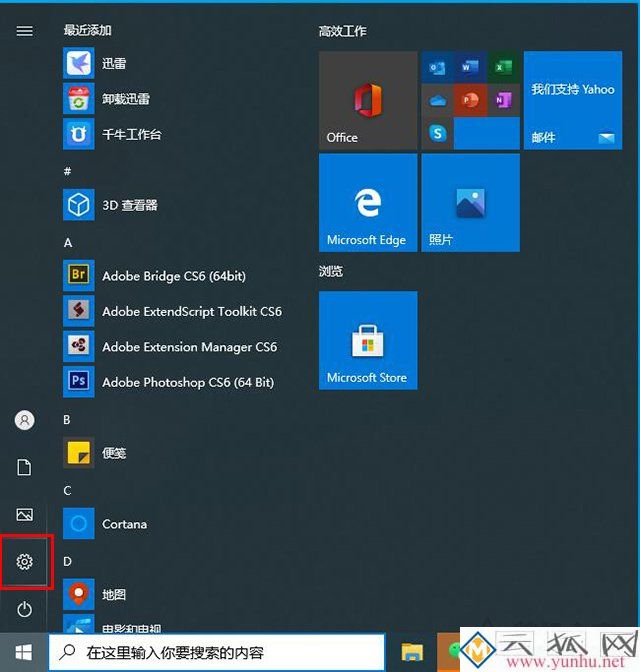
Task: Open Word mini tile
Action: (470, 67)
